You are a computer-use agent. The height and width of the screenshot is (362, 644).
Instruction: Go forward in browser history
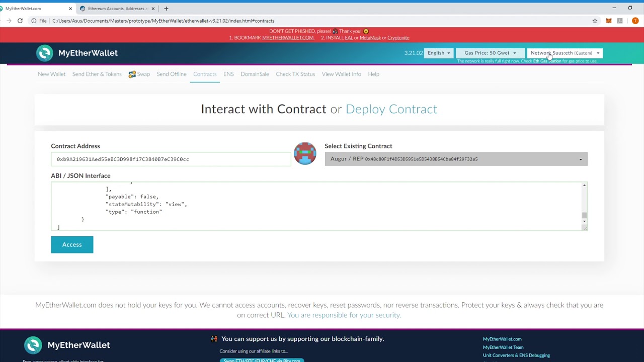pos(9,21)
